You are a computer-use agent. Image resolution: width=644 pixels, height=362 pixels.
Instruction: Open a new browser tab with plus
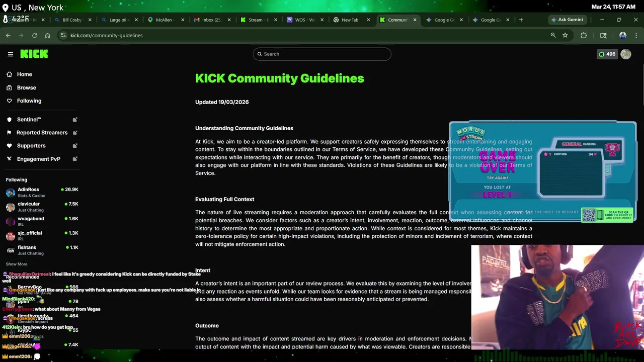[521, 20]
